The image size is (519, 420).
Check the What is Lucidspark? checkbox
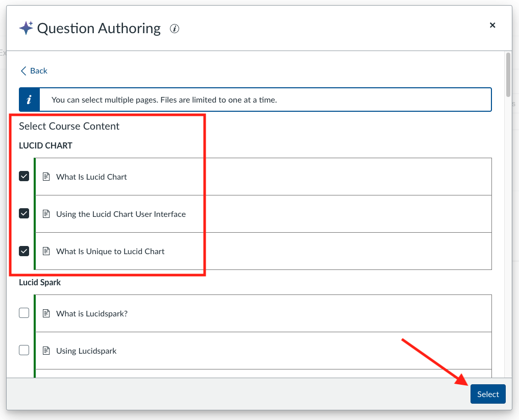24,313
